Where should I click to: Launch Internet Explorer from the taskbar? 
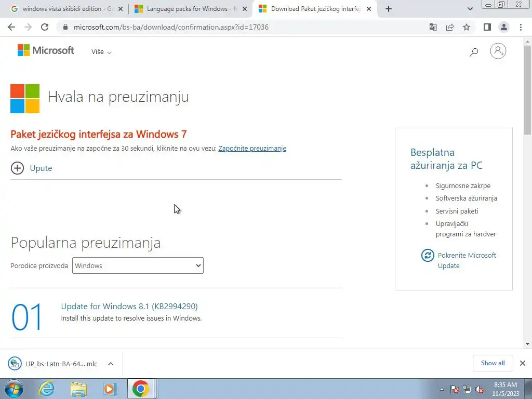[46, 389]
